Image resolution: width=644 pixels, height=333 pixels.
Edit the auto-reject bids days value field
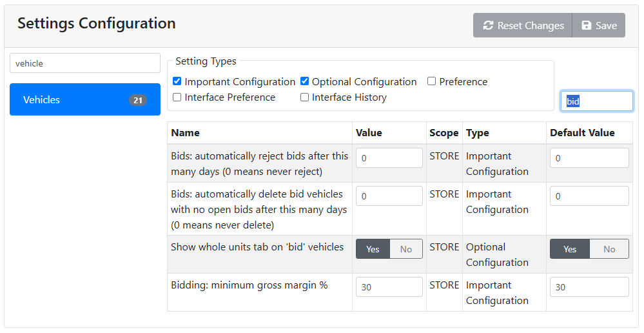coord(389,158)
